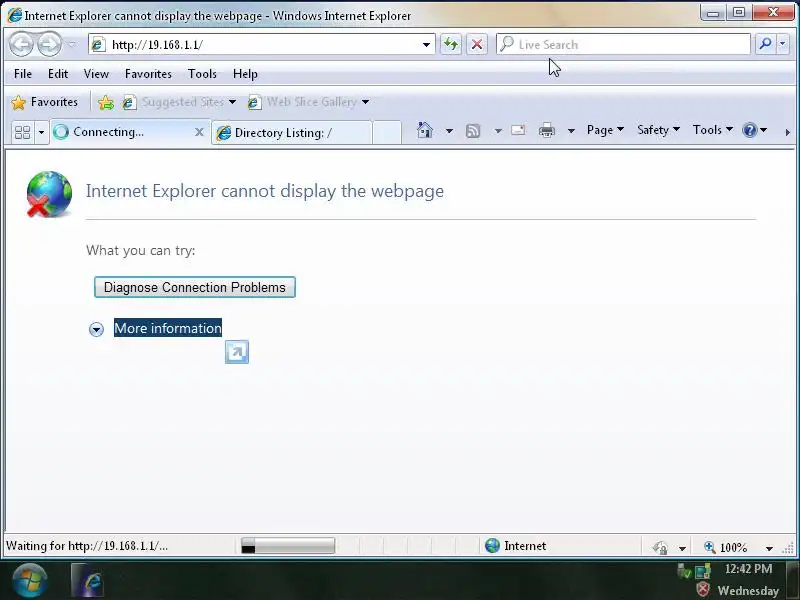Expand the address bar history dropdown
Image resolution: width=800 pixels, height=600 pixels.
427,45
